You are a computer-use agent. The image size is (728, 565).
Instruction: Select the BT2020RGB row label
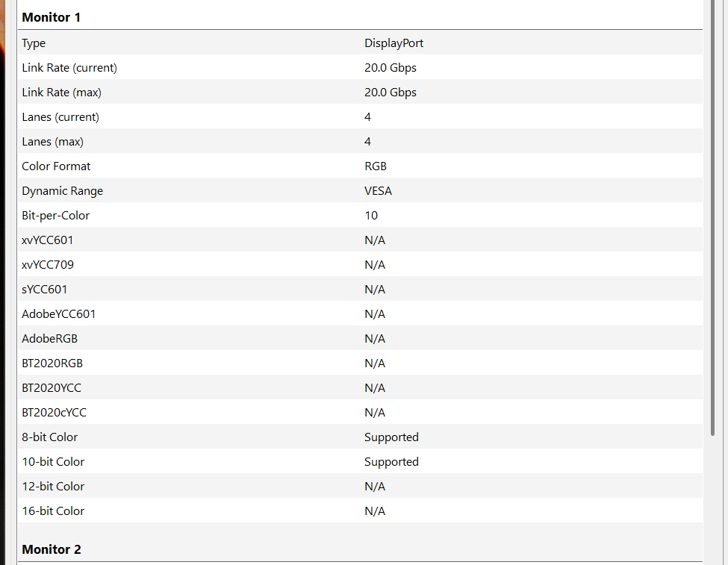(52, 363)
